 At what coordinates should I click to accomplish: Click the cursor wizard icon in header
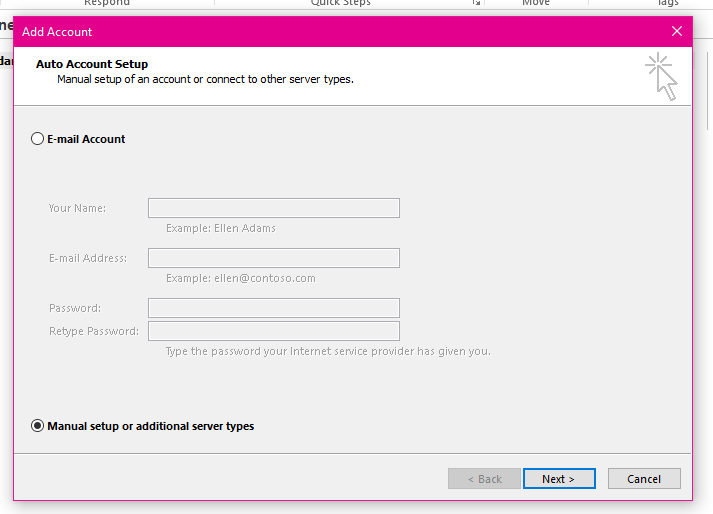pos(662,77)
